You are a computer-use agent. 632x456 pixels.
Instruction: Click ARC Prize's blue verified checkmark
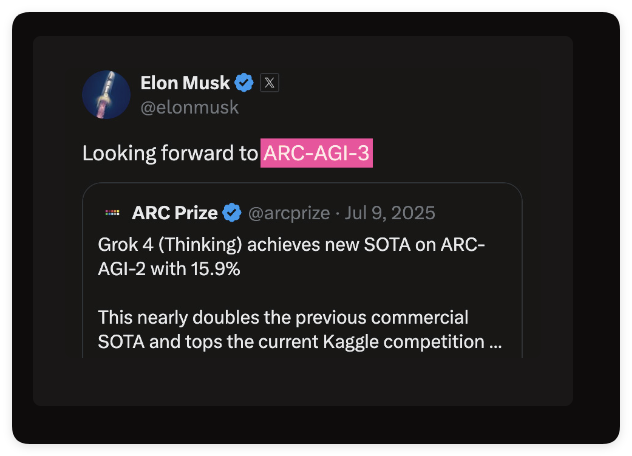[232, 213]
